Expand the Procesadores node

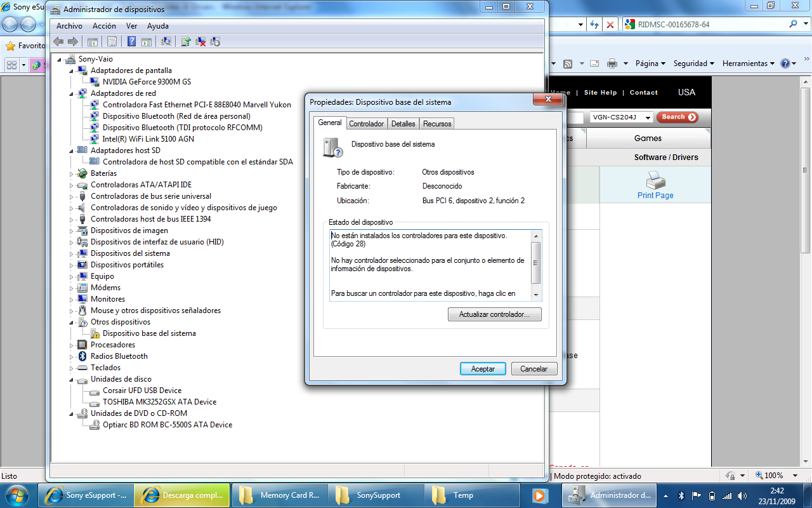coord(72,345)
